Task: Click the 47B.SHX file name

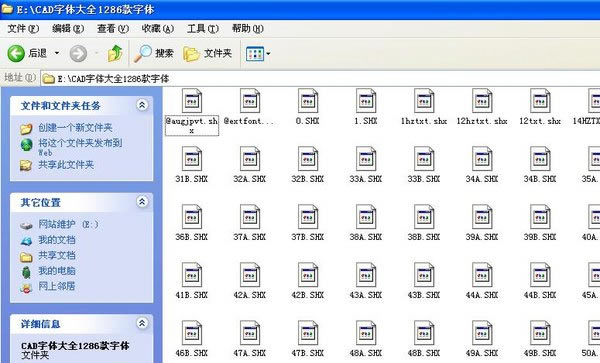Action: (x=308, y=353)
